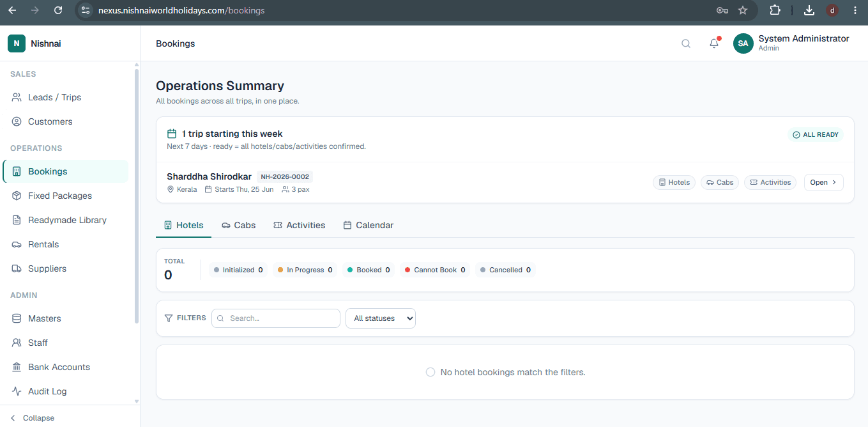
Task: Filter by Cannot Book status chip
Action: coord(434,270)
